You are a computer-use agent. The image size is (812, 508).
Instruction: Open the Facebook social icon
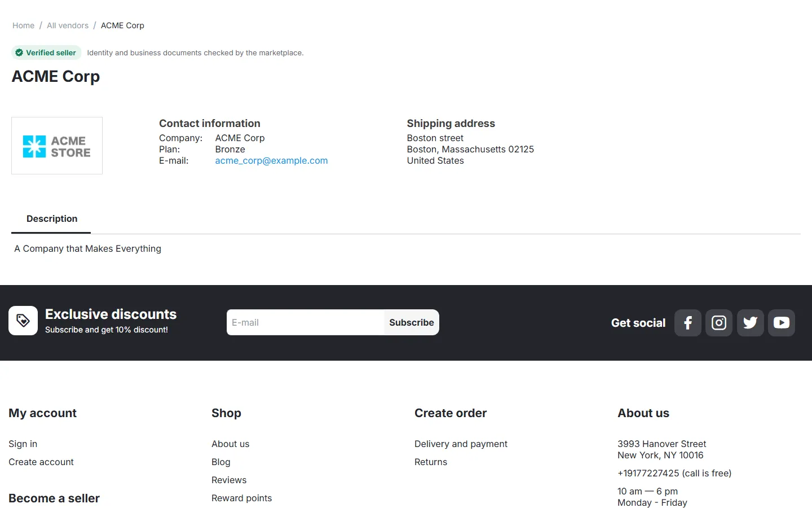[x=687, y=323]
